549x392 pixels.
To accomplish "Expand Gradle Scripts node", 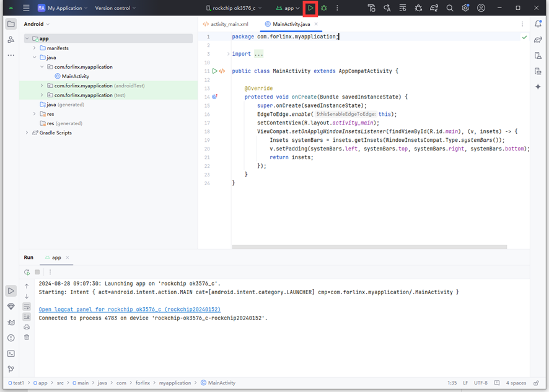I will 27,133.
